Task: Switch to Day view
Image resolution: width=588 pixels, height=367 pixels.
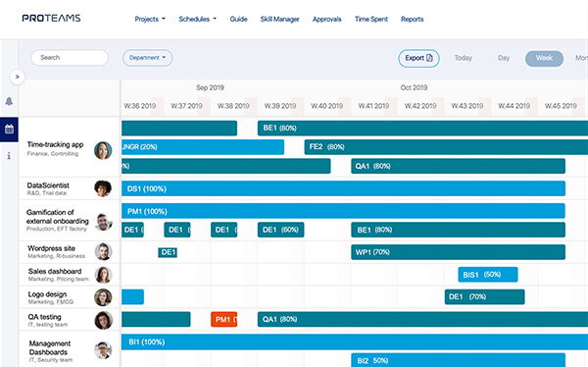Action: [504, 58]
